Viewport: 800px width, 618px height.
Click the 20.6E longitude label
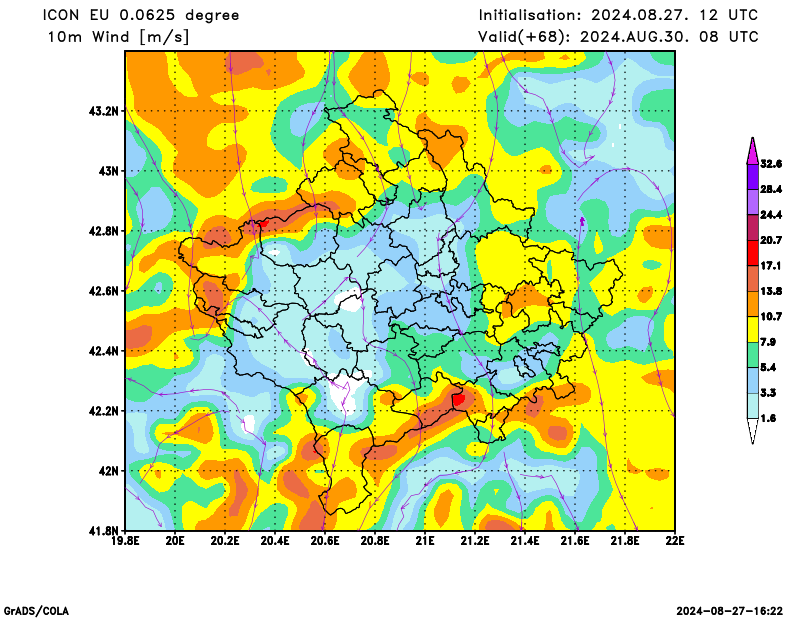pyautogui.click(x=325, y=540)
